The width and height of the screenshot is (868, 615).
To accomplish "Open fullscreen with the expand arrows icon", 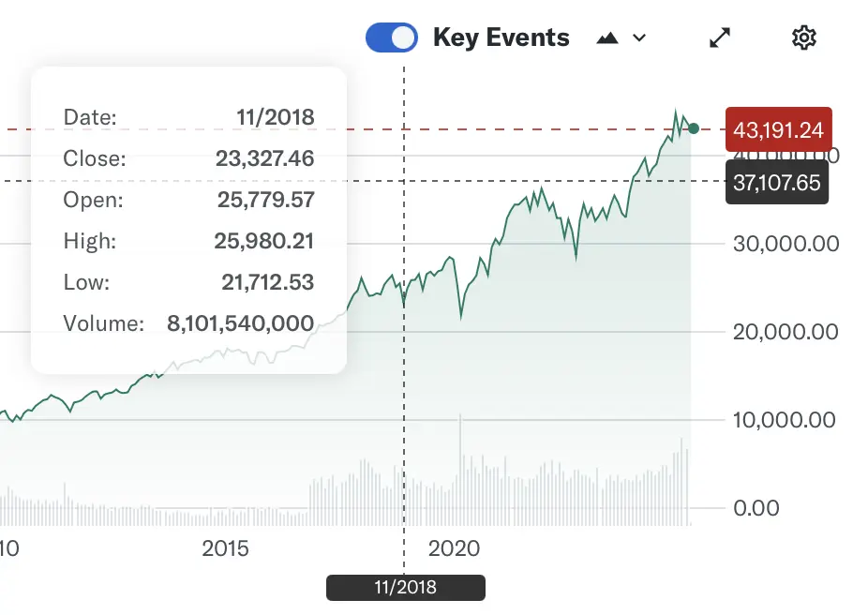I will pos(720,37).
